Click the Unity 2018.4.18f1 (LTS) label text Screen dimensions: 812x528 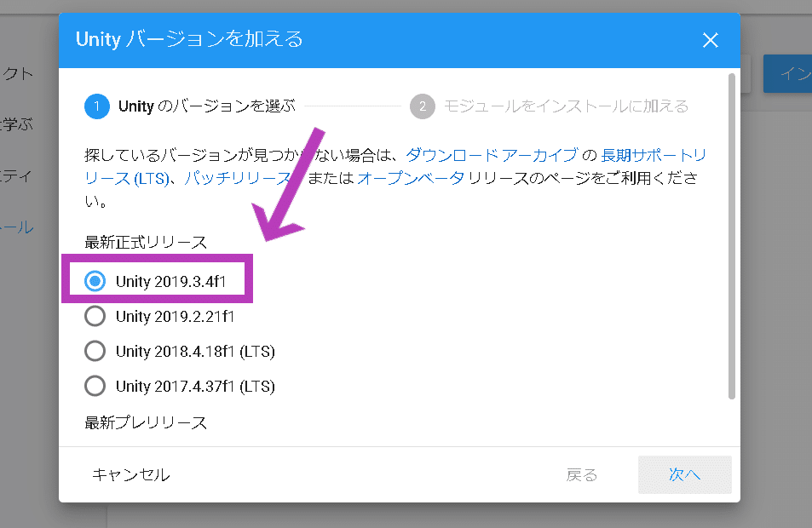(195, 352)
